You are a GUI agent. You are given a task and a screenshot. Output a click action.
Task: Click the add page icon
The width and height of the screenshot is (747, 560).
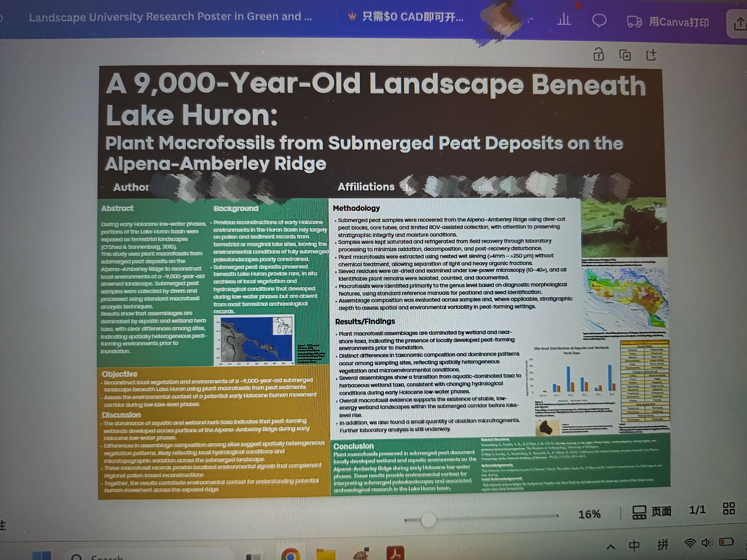(651, 55)
